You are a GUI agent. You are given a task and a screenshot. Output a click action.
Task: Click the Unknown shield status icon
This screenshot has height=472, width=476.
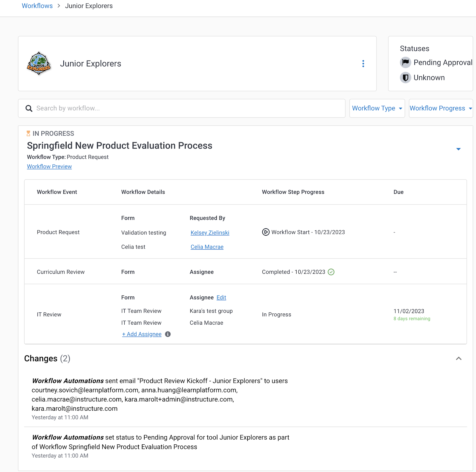point(405,78)
